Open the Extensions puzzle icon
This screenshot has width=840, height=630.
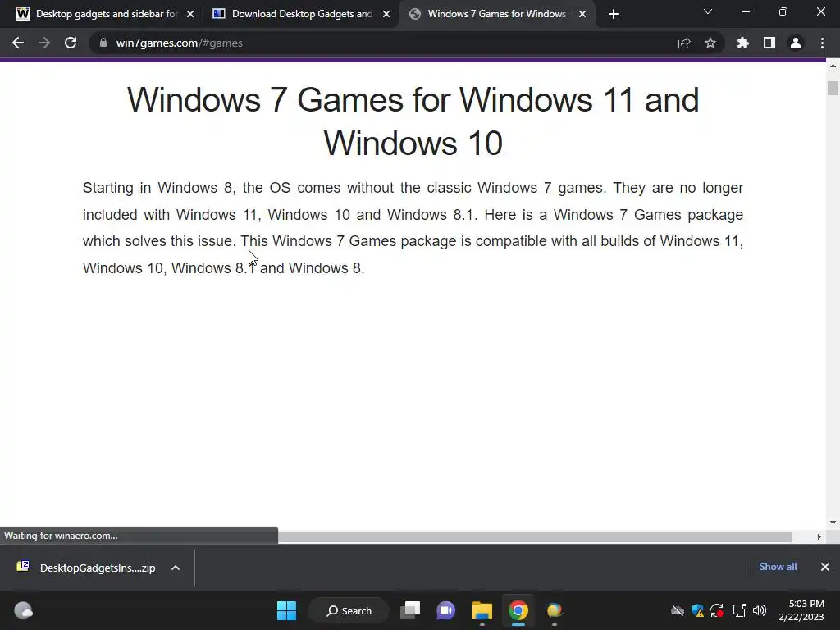[x=743, y=43]
